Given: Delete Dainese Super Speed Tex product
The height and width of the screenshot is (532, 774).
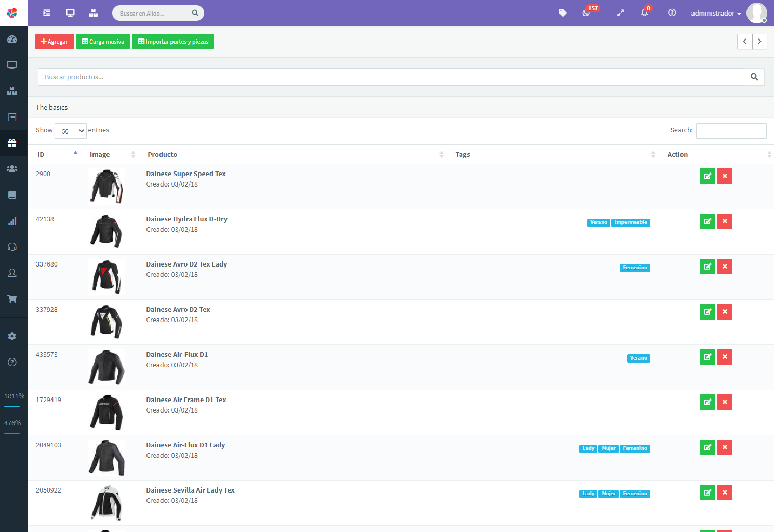Looking at the screenshot, I should pos(725,176).
